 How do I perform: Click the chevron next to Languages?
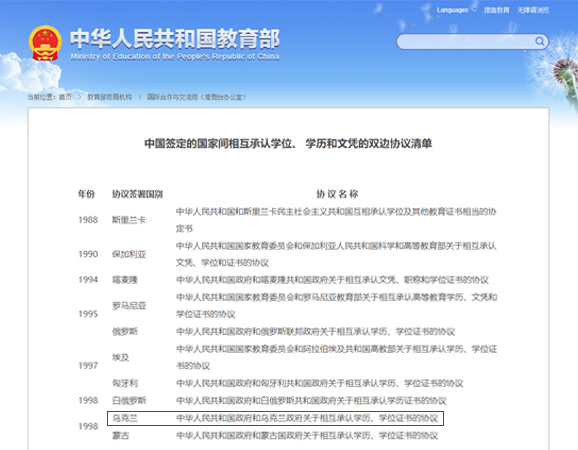click(474, 10)
